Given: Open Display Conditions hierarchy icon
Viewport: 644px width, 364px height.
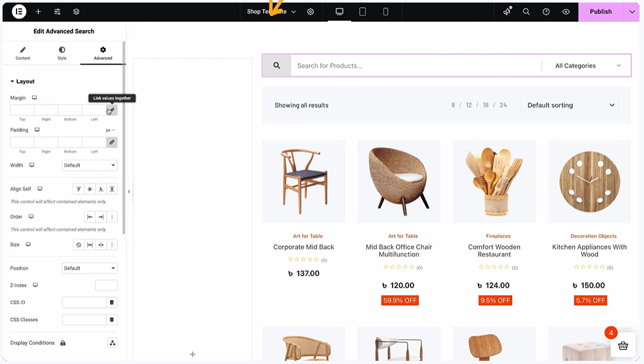Looking at the screenshot, I should [x=112, y=343].
